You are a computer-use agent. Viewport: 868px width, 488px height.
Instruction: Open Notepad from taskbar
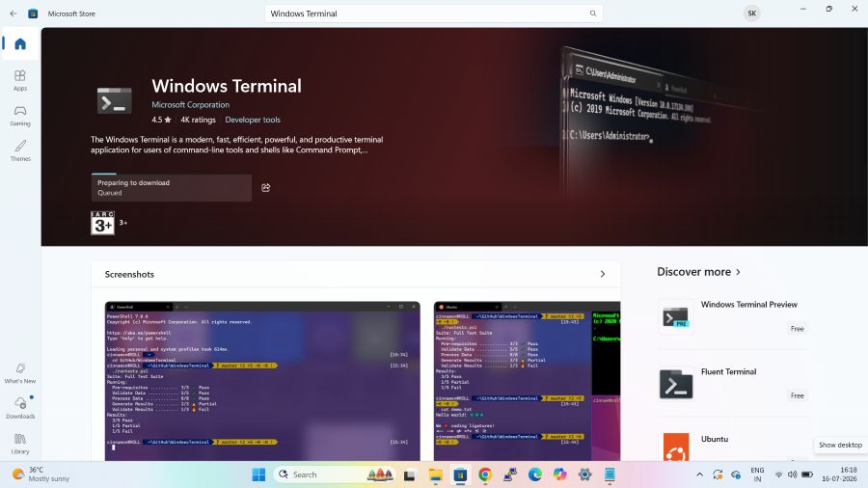point(610,474)
